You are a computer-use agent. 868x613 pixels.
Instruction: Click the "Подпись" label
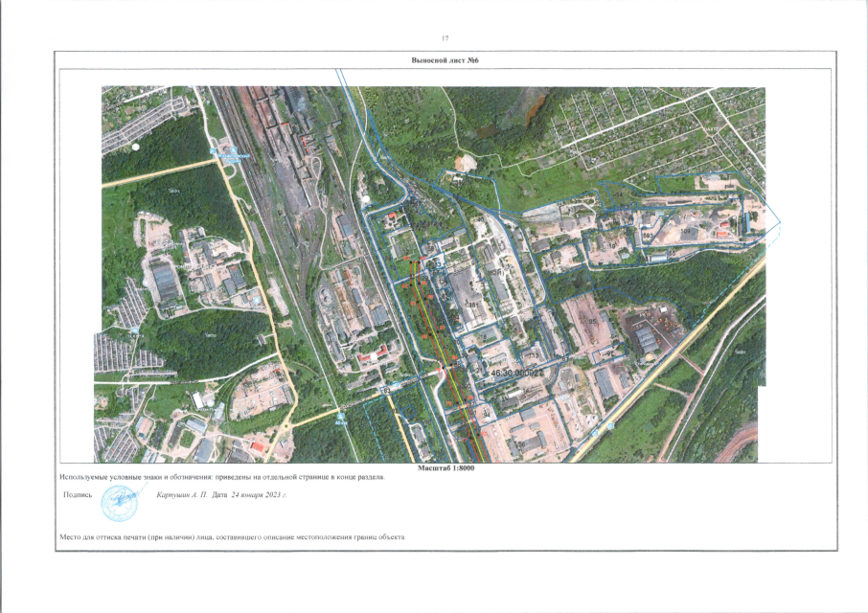pos(77,495)
